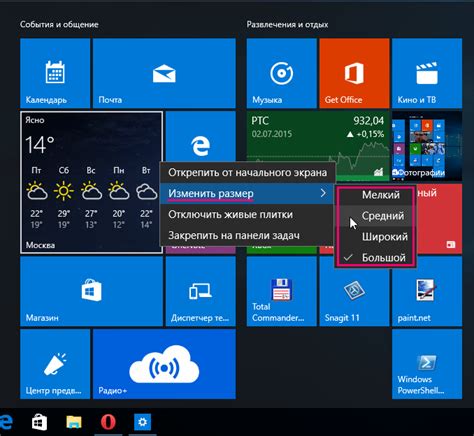Pick the Мелкий tile size
Viewport: 474px width, 436px height.
pos(376,195)
